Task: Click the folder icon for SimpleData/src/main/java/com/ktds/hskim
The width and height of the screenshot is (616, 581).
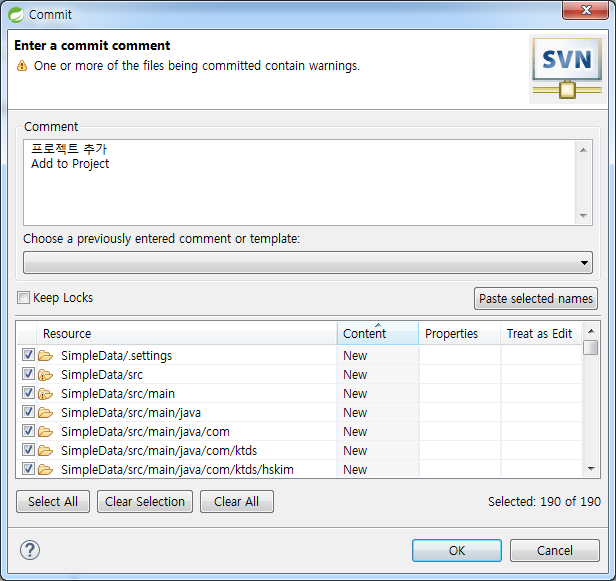Action: pos(46,469)
